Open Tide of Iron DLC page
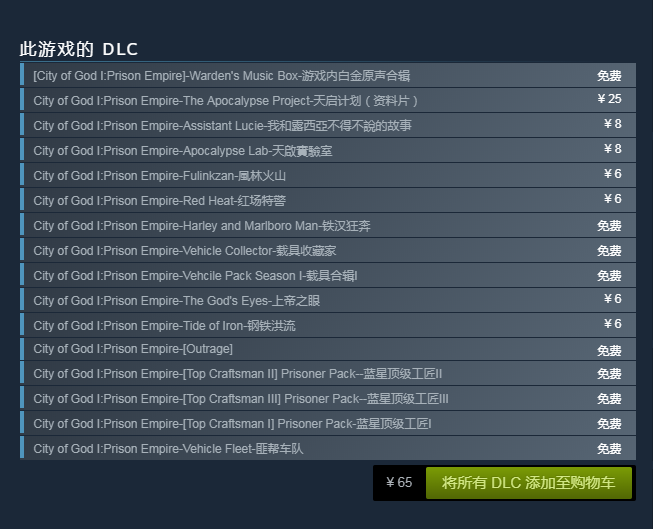 pos(165,326)
